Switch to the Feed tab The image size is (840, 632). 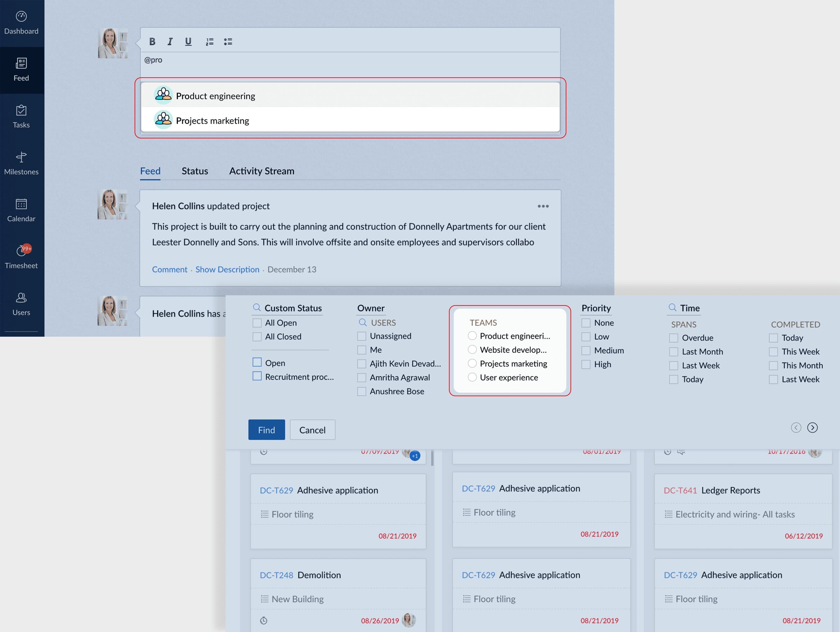(150, 171)
